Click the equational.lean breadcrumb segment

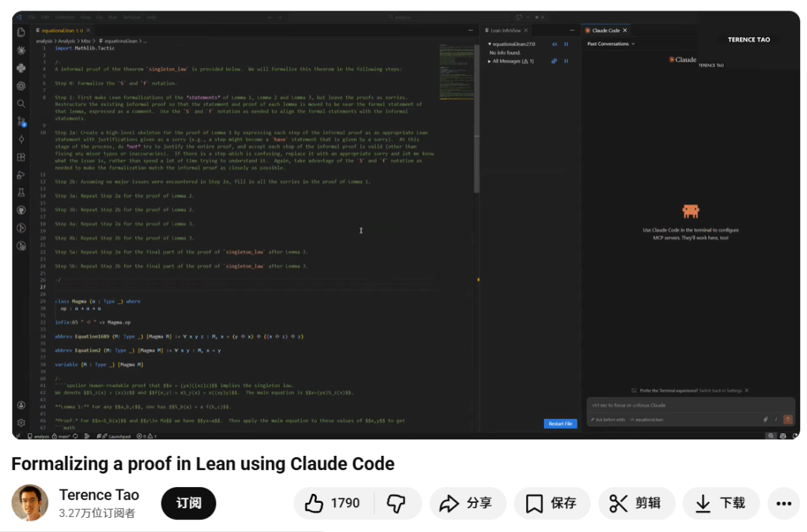pos(118,40)
